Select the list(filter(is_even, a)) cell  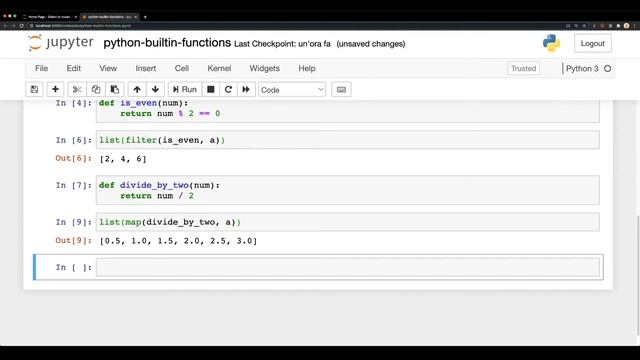tap(348, 140)
